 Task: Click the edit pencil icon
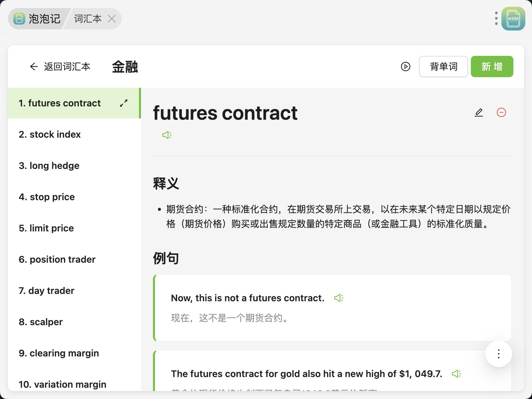point(479,113)
